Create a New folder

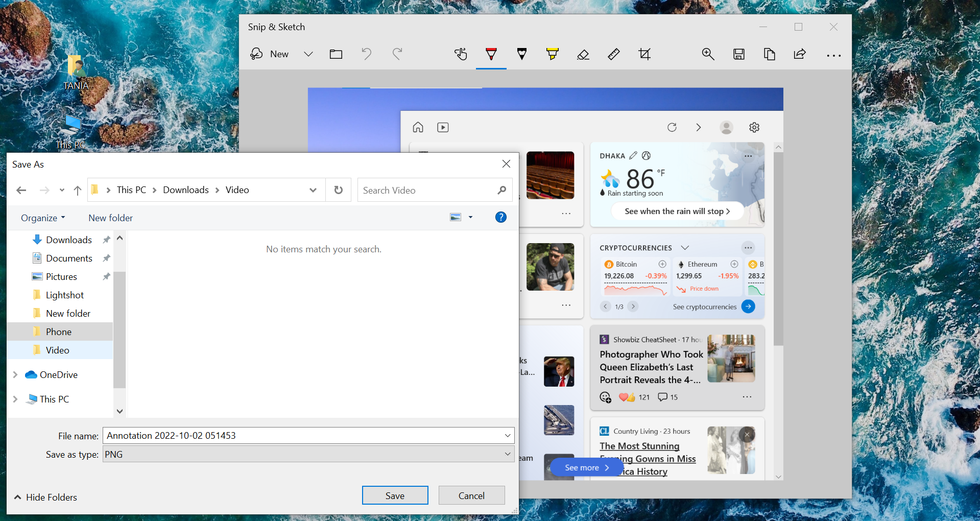(110, 218)
